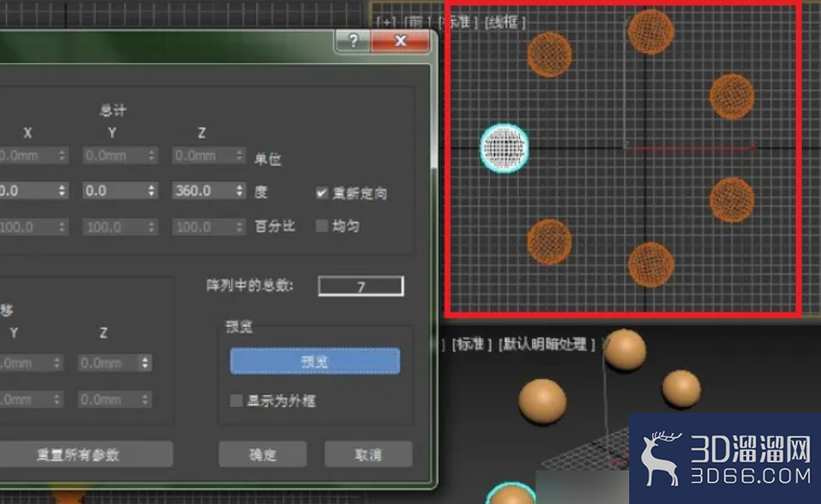821x504 pixels.
Task: Open the [标准] menu in front viewport
Action: pyautogui.click(x=458, y=22)
